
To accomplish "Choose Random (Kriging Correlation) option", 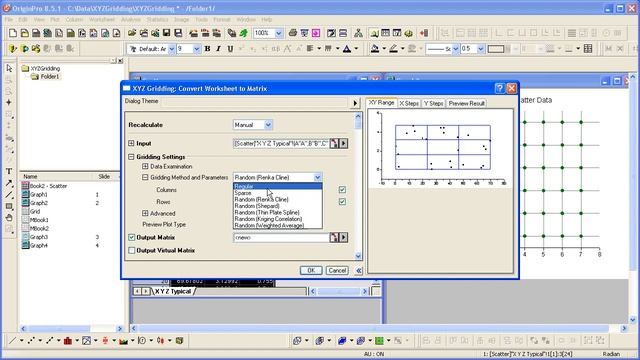I will pos(278,219).
